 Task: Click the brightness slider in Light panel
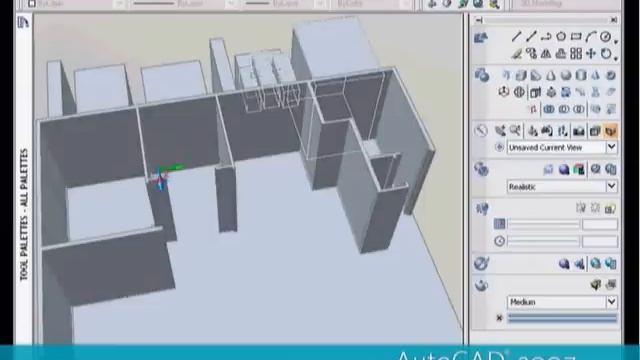[543, 224]
